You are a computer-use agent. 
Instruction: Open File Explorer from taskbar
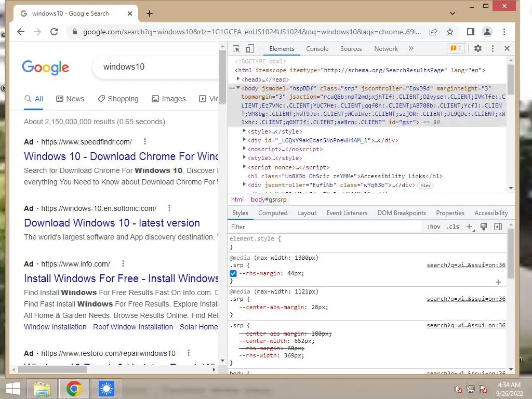point(42,389)
